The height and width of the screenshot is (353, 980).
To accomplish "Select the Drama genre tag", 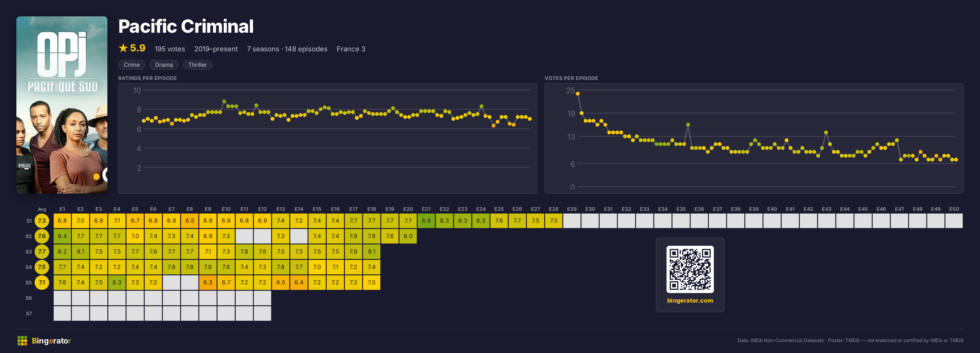I will pos(164,65).
